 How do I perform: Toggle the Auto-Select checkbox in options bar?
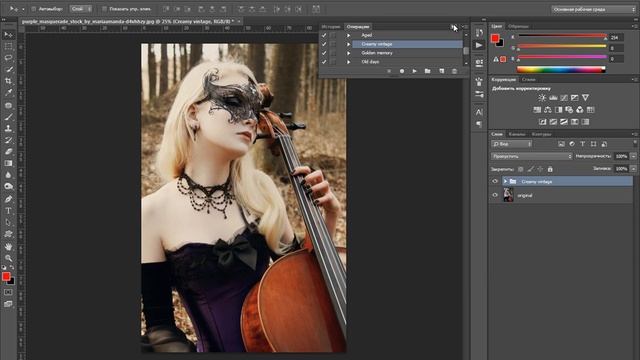(34, 9)
